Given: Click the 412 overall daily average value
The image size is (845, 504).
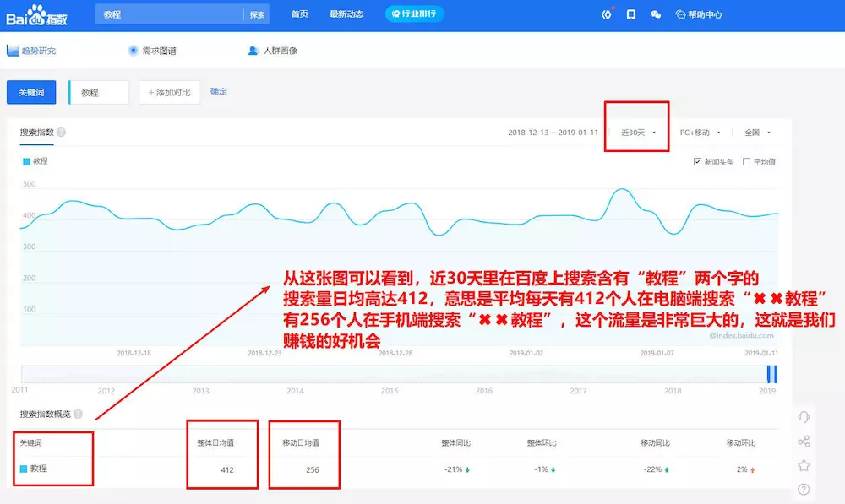Looking at the screenshot, I should [x=226, y=469].
